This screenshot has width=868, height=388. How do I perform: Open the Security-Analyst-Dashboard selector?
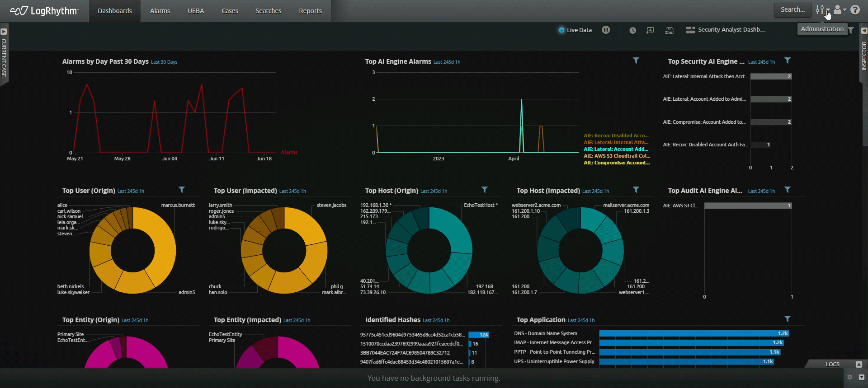(x=726, y=30)
